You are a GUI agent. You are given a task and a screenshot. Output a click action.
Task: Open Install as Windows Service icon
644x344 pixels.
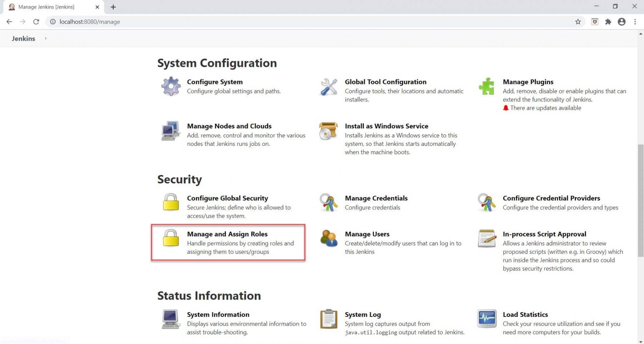tap(328, 131)
